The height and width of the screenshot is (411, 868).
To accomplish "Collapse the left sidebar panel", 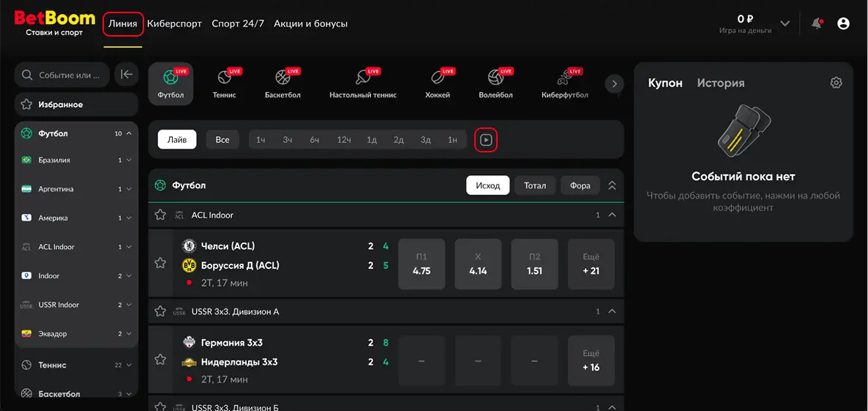I will pos(127,75).
